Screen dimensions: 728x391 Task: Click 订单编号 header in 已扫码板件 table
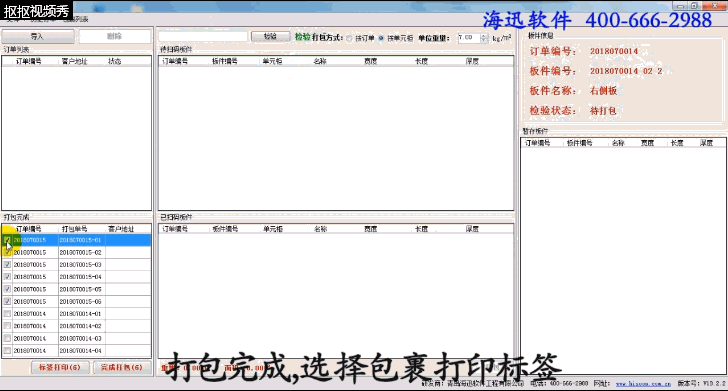point(175,229)
